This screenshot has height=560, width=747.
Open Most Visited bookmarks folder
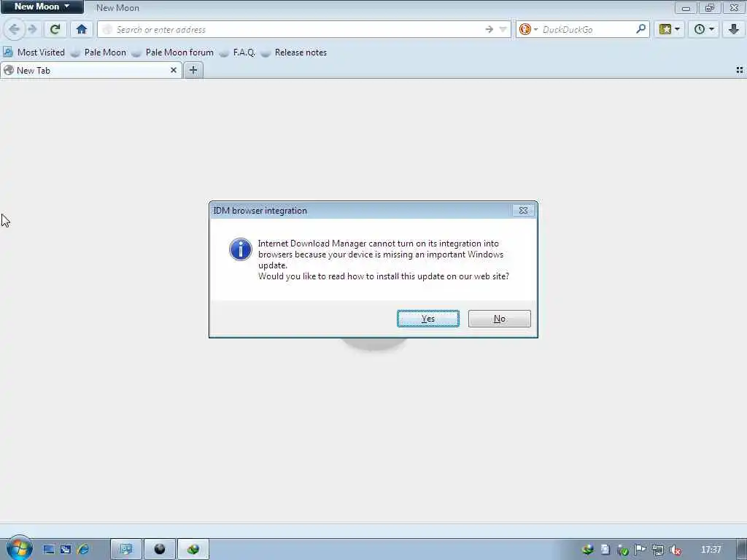[x=34, y=52]
